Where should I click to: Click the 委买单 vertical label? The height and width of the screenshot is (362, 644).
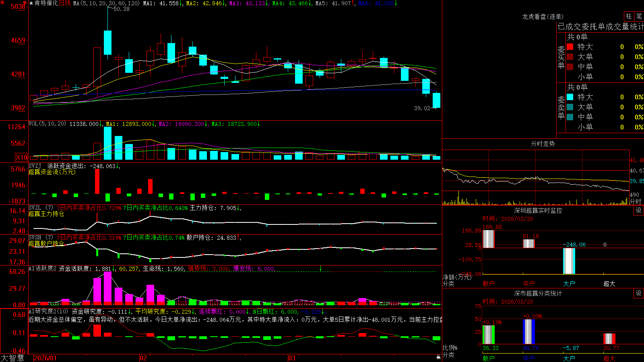[561, 58]
